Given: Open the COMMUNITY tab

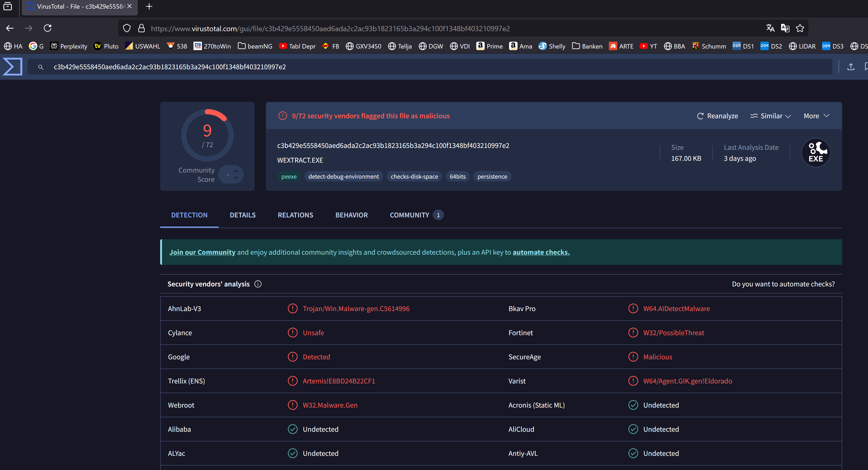Looking at the screenshot, I should coord(409,215).
